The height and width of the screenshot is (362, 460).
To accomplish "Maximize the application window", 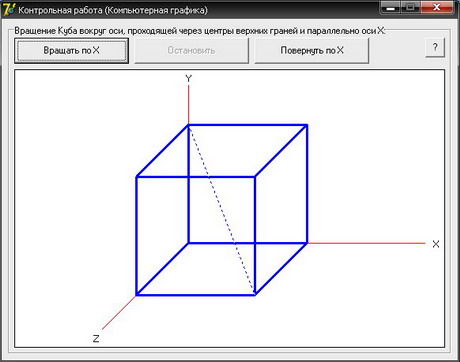I will 411,8.
